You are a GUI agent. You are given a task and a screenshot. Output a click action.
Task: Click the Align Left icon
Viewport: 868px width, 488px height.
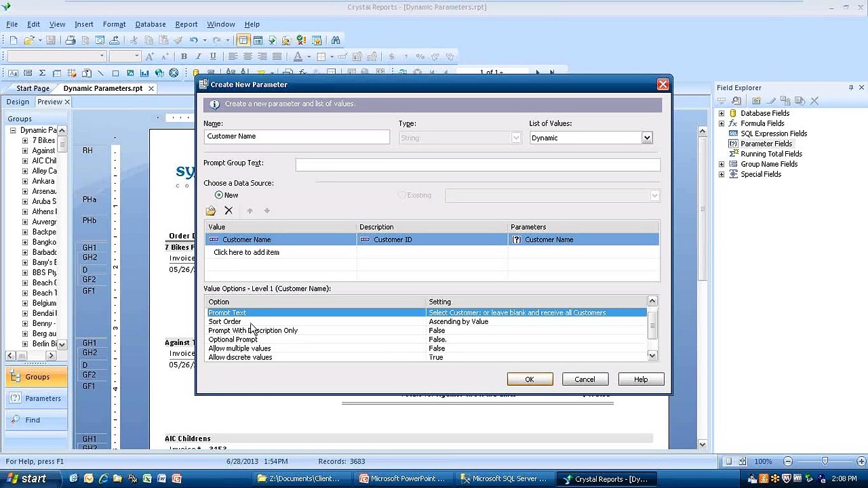tap(233, 56)
